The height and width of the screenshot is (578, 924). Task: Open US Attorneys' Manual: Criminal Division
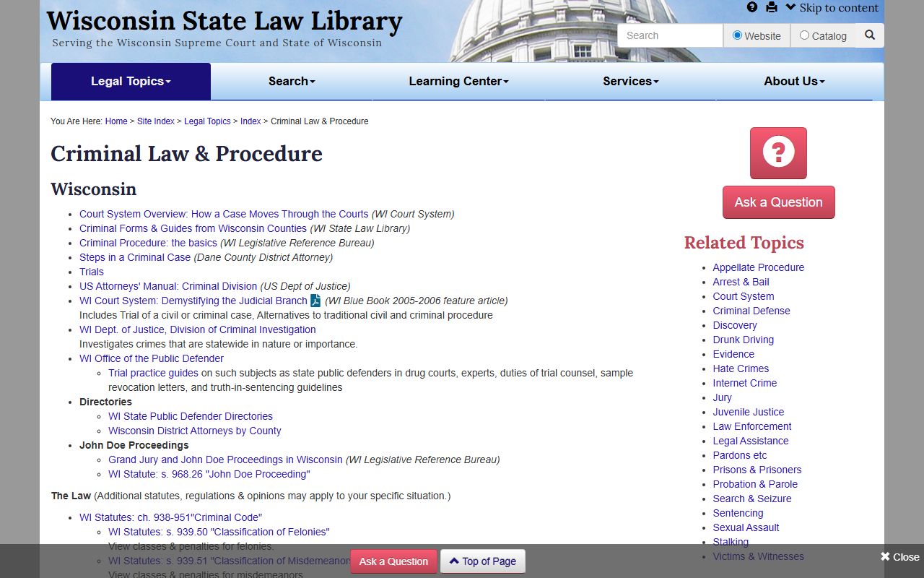[x=168, y=286]
